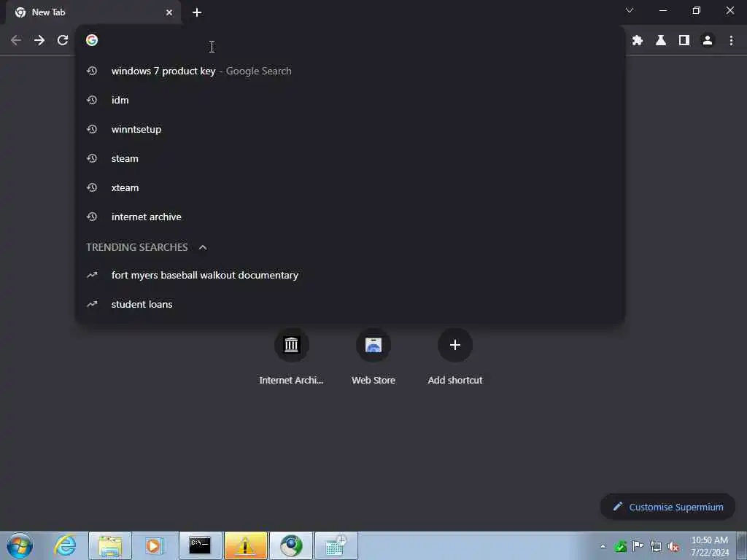
Task: Click history icon beside 'winntsetup'
Action: coord(92,129)
